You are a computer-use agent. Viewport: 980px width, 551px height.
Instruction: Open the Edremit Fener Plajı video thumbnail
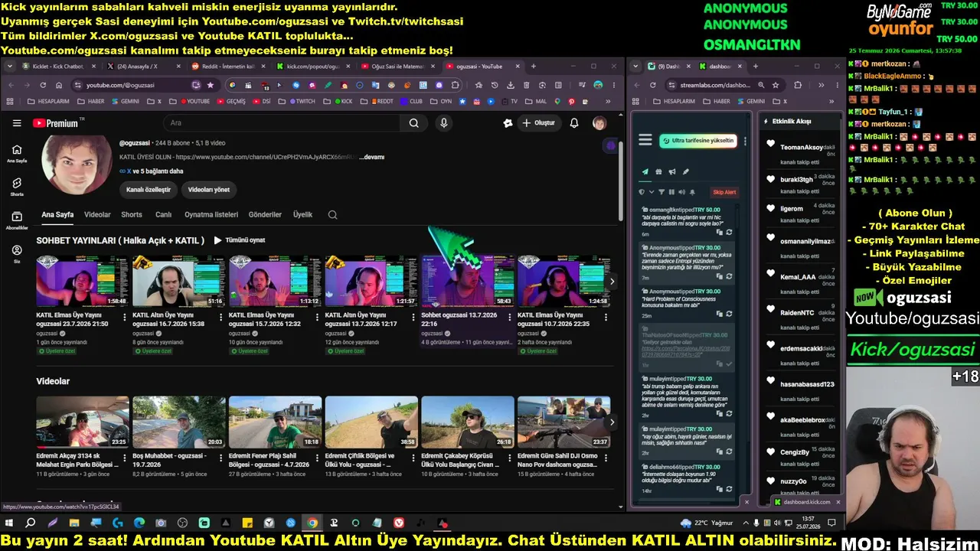pyautogui.click(x=275, y=422)
